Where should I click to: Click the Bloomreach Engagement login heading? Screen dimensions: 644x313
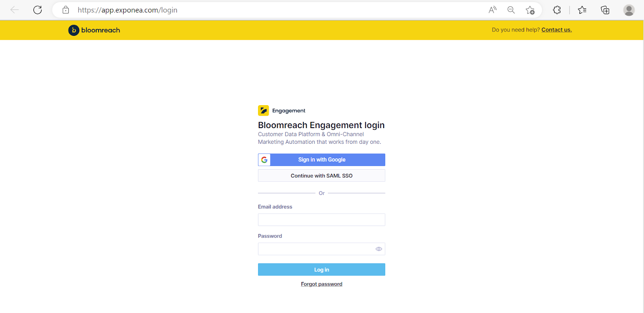[321, 125]
